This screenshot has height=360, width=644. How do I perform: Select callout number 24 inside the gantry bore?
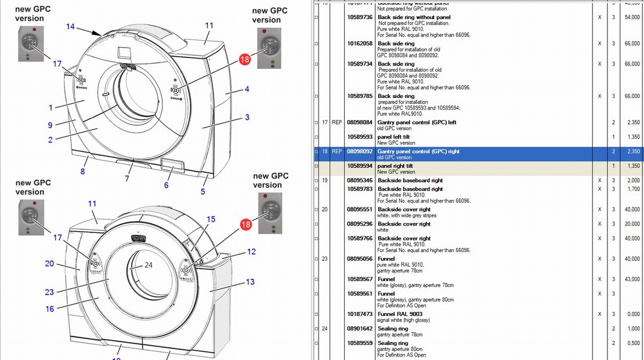pyautogui.click(x=149, y=265)
